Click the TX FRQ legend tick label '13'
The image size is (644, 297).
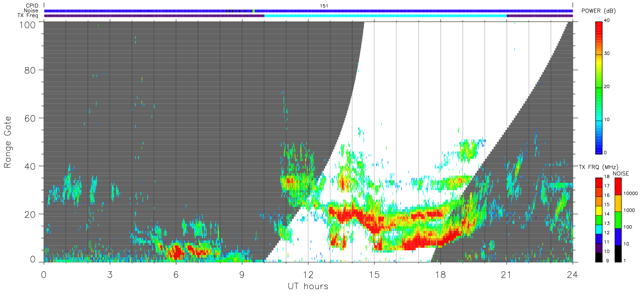[607, 223]
